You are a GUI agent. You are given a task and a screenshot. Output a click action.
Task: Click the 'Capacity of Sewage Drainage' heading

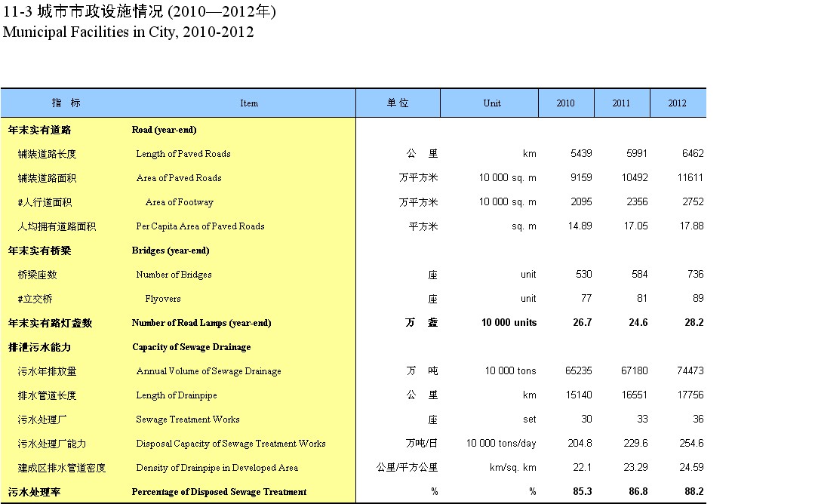tap(191, 347)
